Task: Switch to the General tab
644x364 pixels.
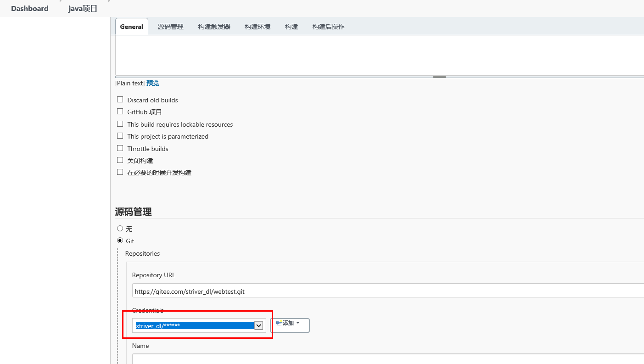Action: (x=132, y=27)
